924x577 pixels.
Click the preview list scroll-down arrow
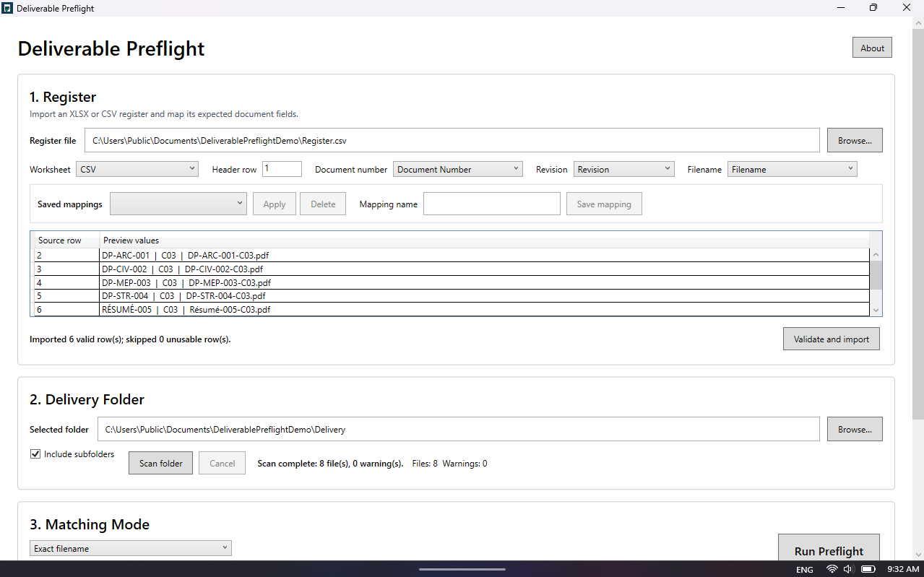[876, 310]
